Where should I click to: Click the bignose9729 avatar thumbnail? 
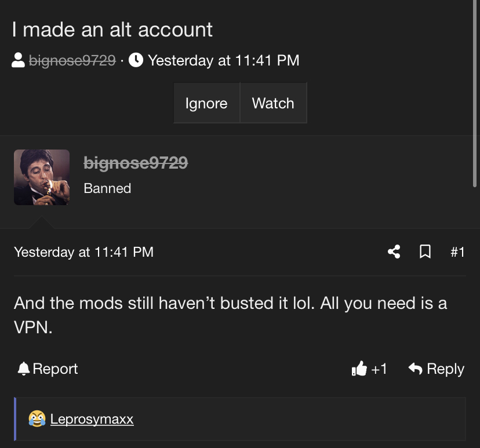tap(42, 177)
